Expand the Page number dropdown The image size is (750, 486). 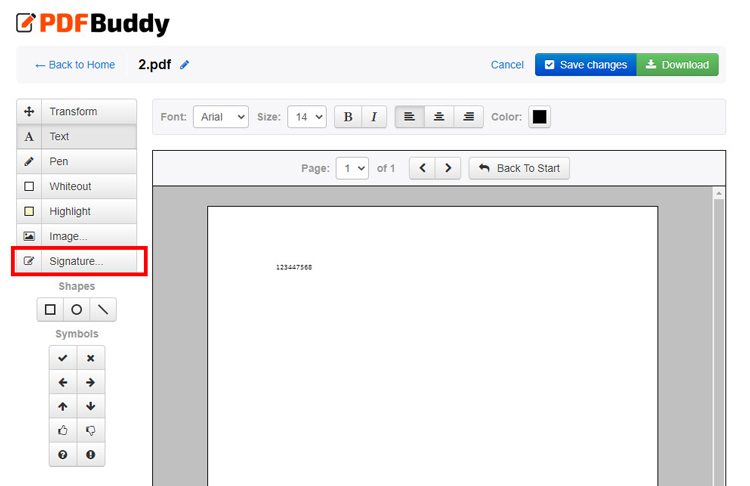pos(352,168)
